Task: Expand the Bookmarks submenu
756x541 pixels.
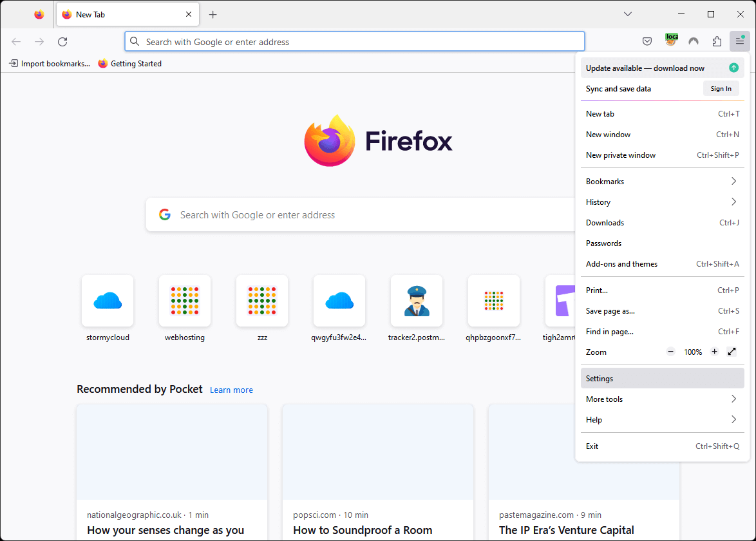Action: (x=662, y=181)
